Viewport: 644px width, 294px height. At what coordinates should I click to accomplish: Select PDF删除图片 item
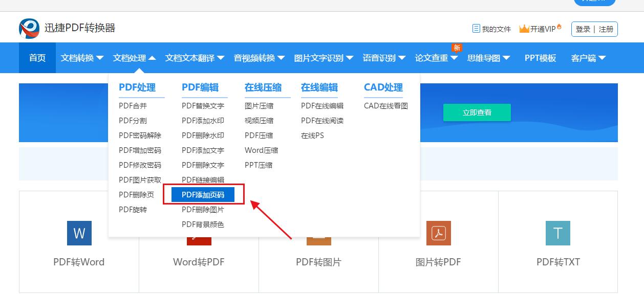click(x=203, y=210)
